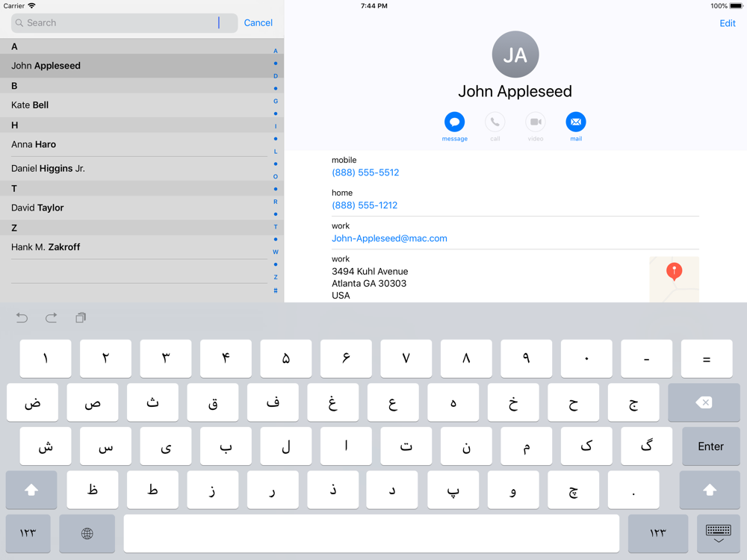
Task: Tap the grayed-out call icon
Action: [x=495, y=122]
